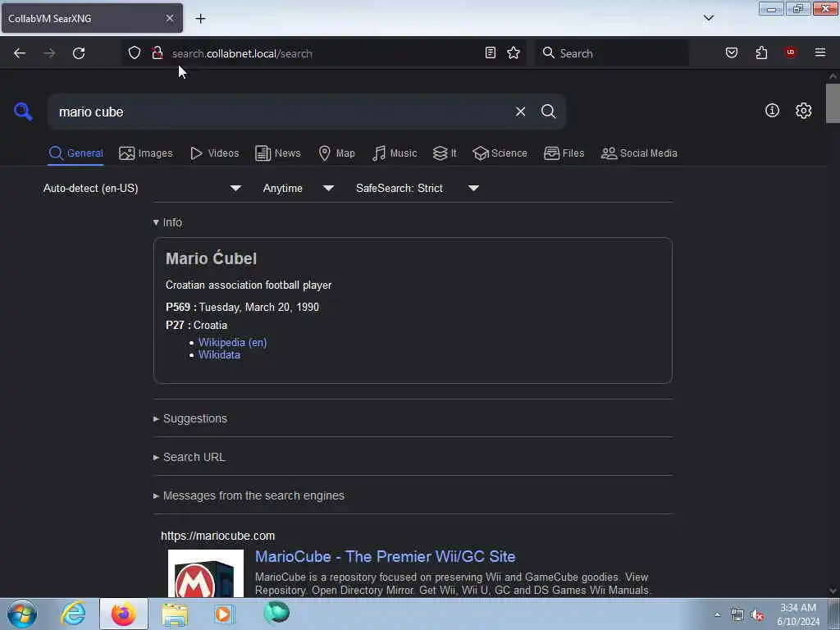Expand the Suggestions section
Screen dimensions: 840x630
pyautogui.click(x=190, y=418)
